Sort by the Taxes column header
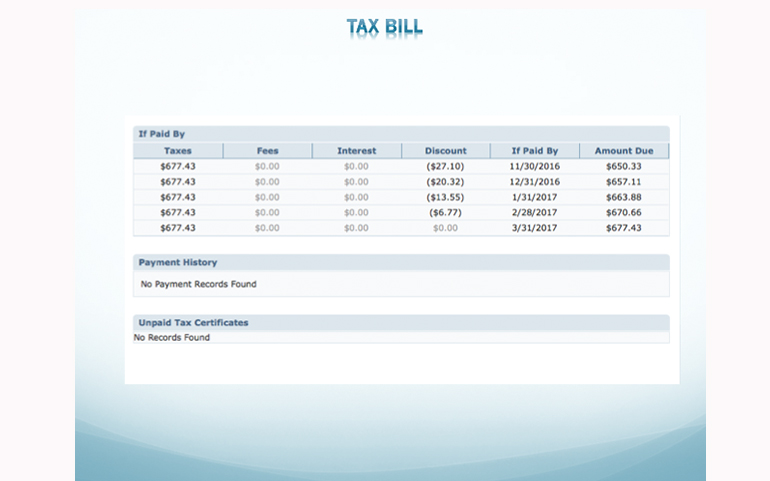 (x=178, y=151)
